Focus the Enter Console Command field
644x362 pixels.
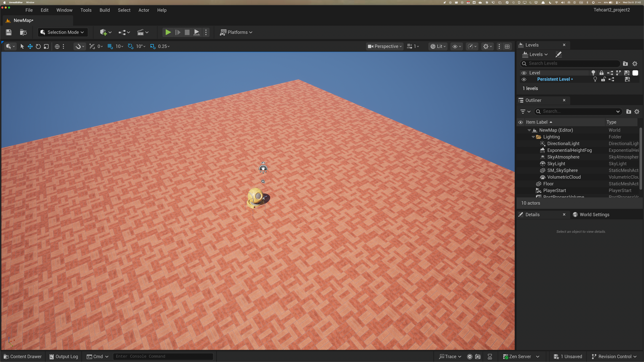163,356
